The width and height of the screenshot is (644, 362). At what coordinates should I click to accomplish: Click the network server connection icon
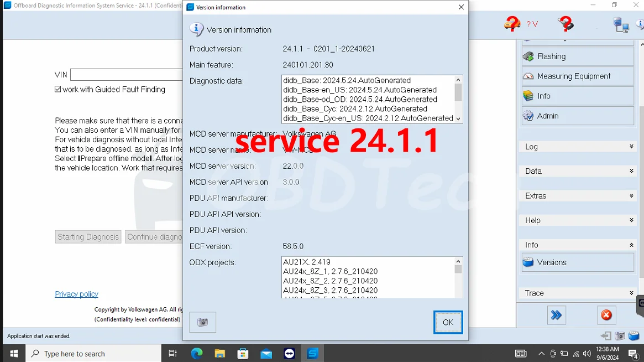pyautogui.click(x=621, y=25)
